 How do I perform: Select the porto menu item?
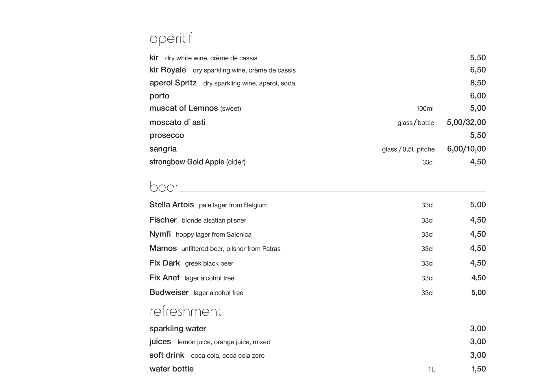pos(159,96)
